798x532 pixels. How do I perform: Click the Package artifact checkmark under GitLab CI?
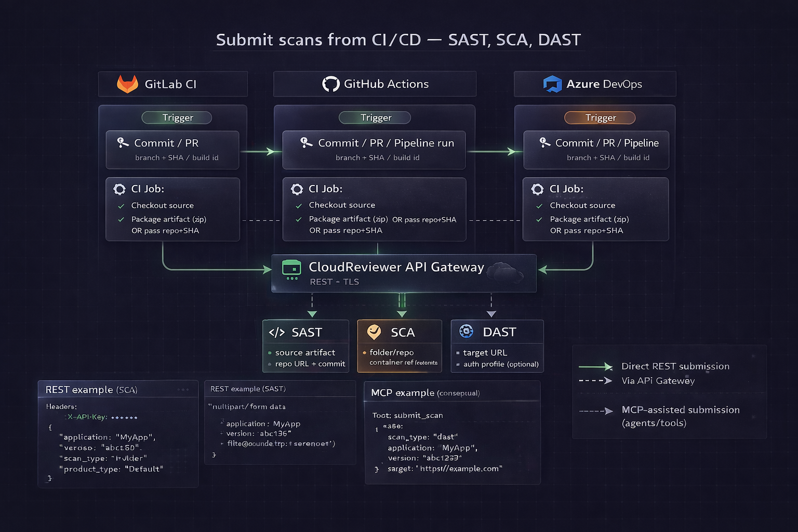click(x=121, y=220)
